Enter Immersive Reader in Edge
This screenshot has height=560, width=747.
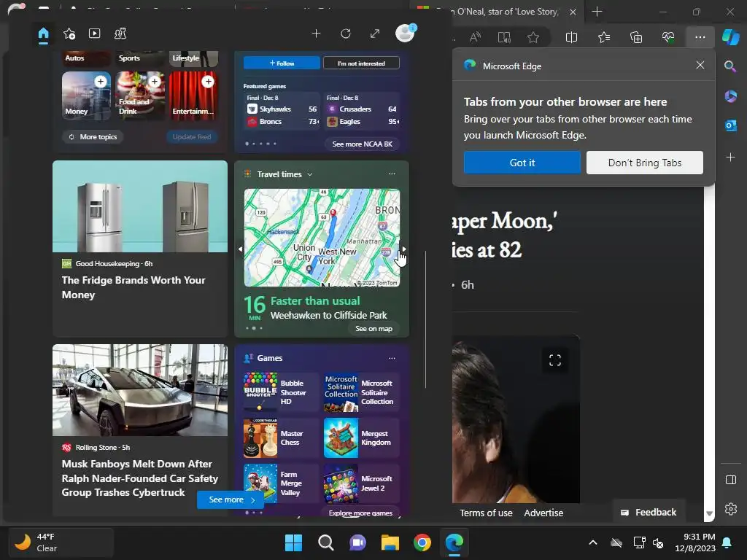(x=504, y=37)
